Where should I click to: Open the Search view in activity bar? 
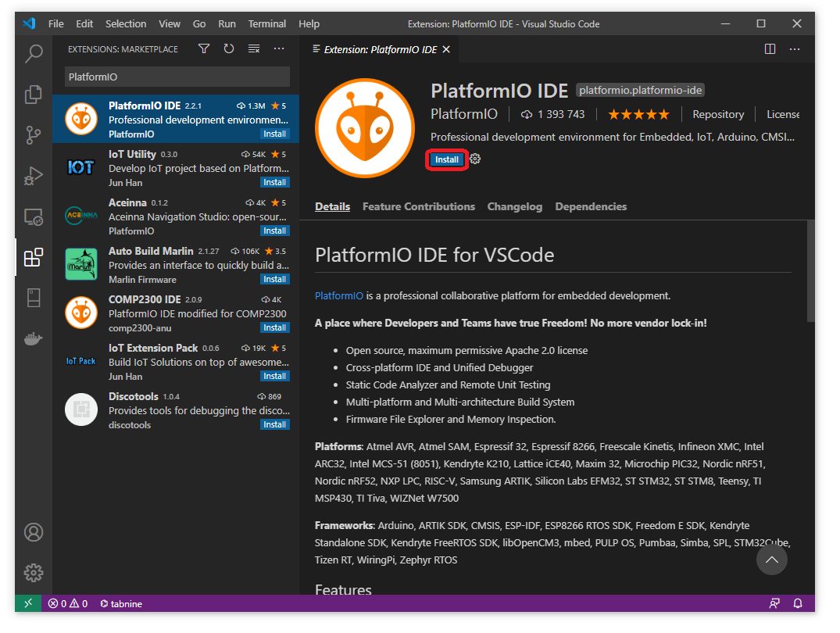[x=34, y=53]
